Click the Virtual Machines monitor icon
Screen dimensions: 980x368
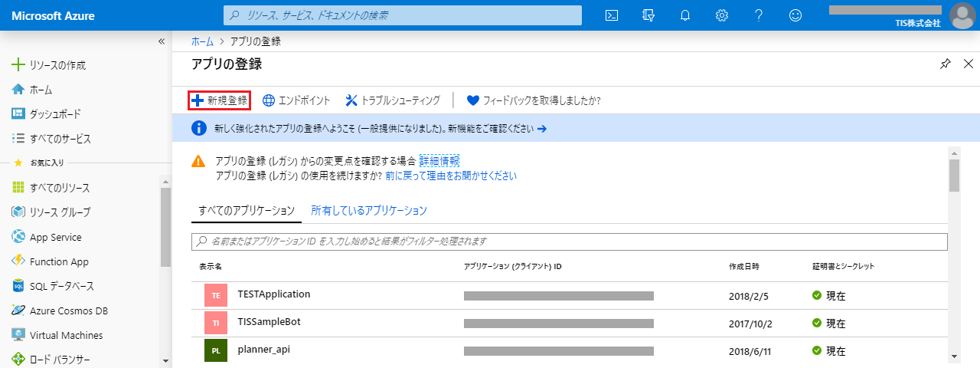pos(18,335)
